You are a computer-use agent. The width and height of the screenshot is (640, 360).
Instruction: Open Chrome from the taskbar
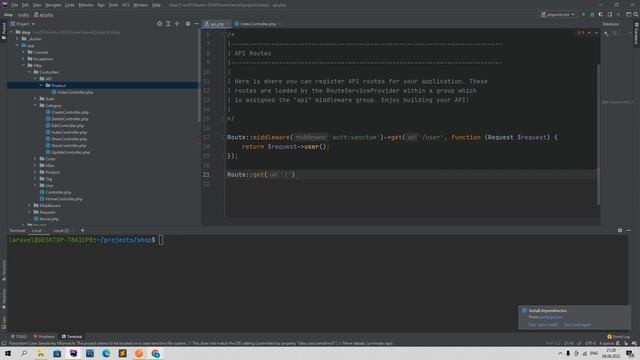[x=156, y=353]
